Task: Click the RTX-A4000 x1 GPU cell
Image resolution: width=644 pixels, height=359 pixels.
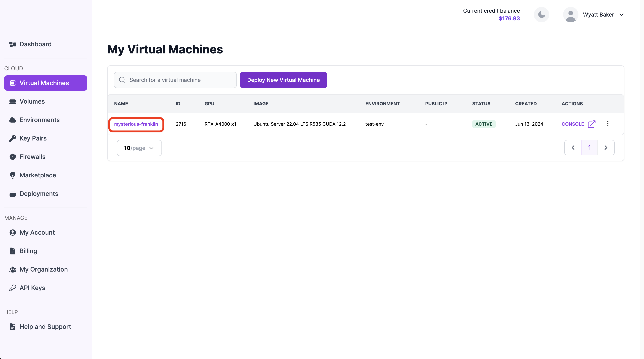Action: pyautogui.click(x=220, y=124)
